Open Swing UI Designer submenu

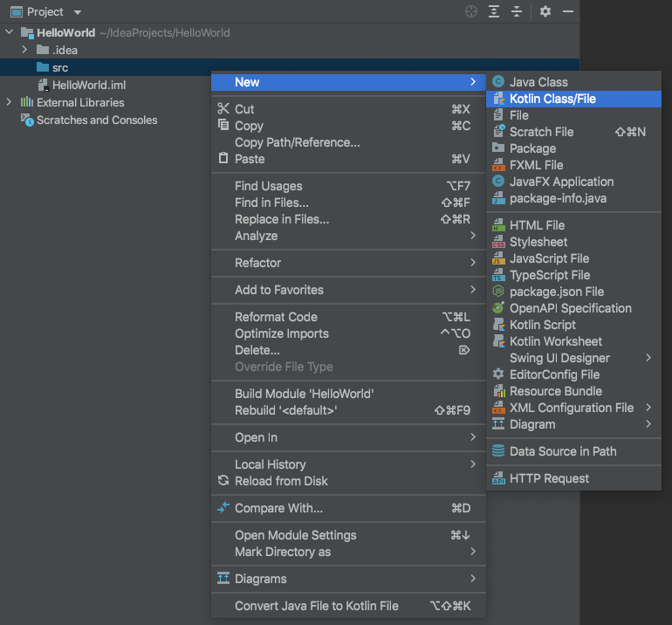pos(573,358)
